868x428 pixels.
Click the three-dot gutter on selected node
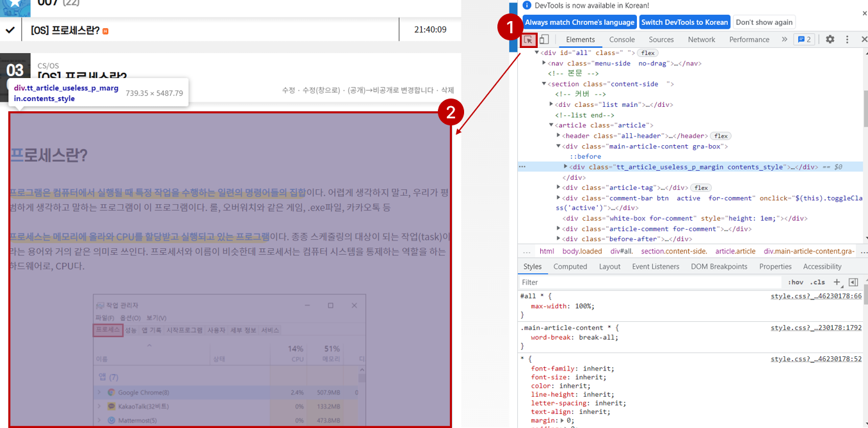point(522,167)
